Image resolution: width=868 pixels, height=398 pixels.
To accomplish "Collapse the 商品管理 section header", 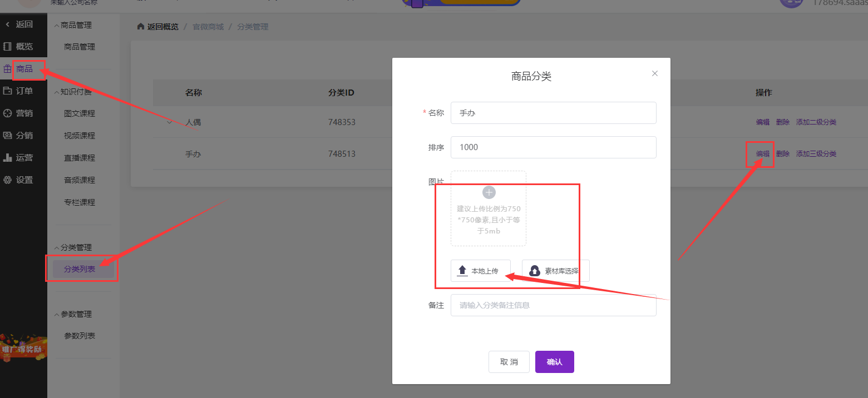I will point(73,25).
